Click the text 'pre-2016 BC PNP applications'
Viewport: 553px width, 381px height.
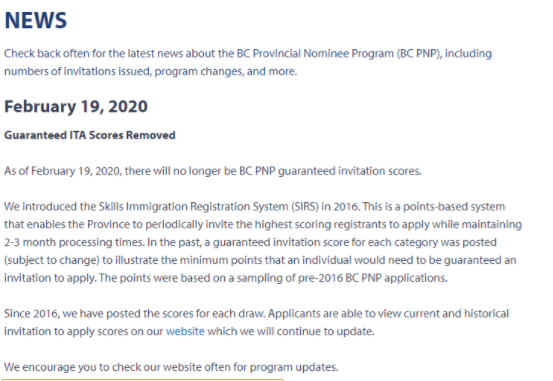tap(372, 278)
